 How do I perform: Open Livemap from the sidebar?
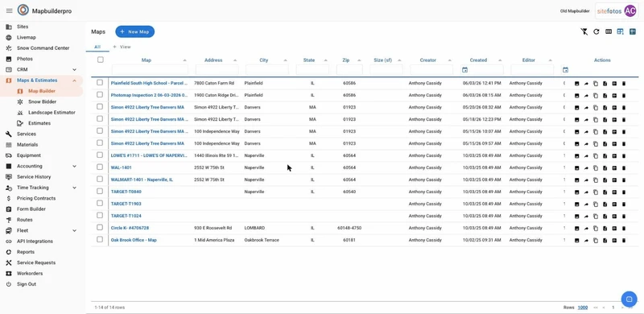coord(27,37)
